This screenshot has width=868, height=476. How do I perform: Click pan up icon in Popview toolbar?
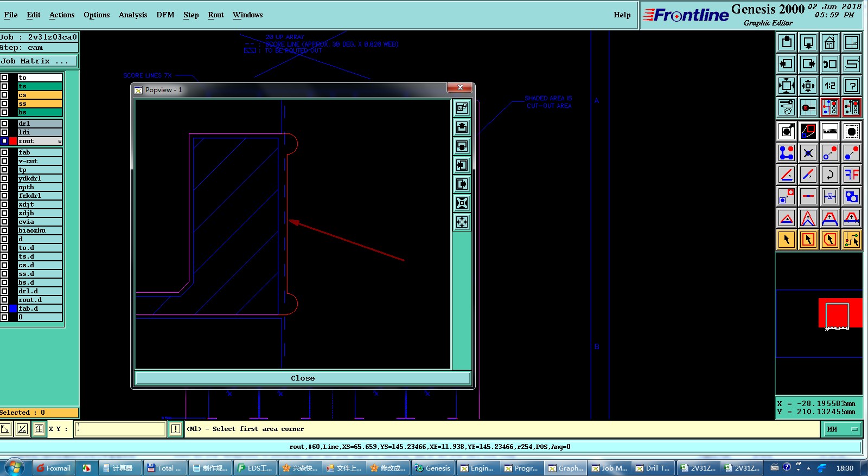click(x=462, y=127)
